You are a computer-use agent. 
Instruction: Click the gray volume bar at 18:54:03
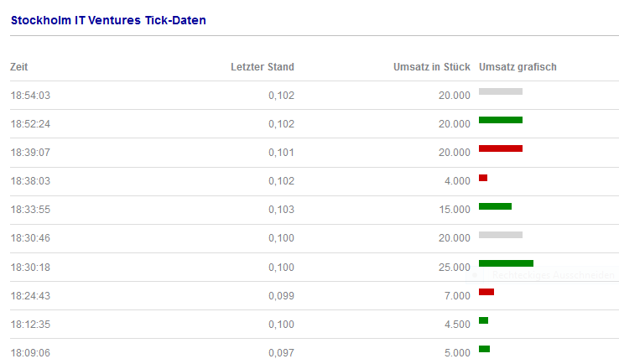pyautogui.click(x=500, y=91)
